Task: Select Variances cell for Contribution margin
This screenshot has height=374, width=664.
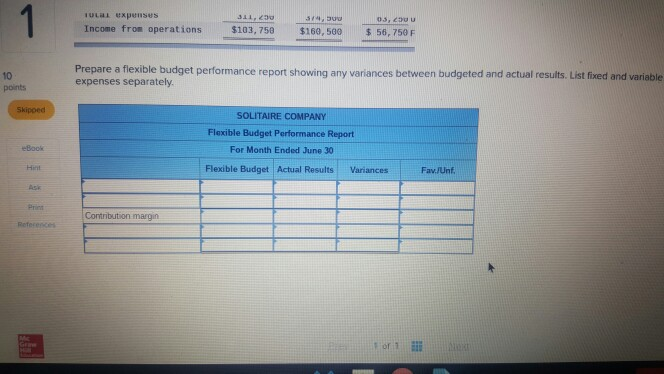Action: [368, 217]
